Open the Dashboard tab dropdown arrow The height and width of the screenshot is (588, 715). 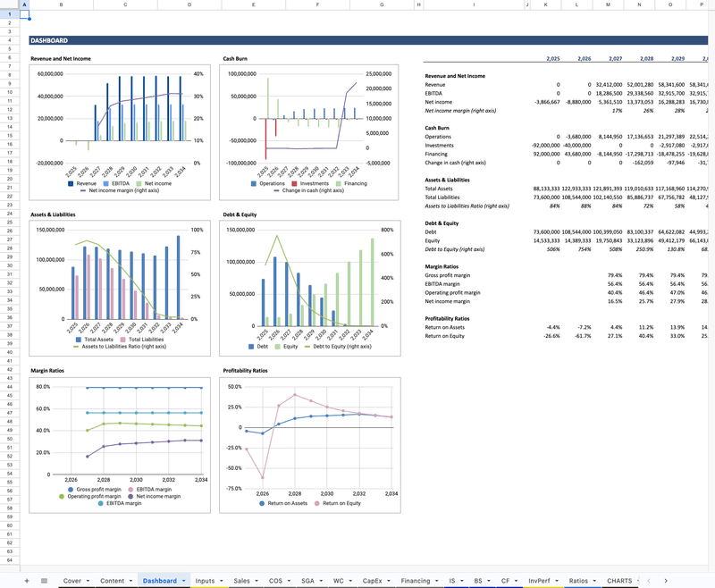[x=183, y=581]
